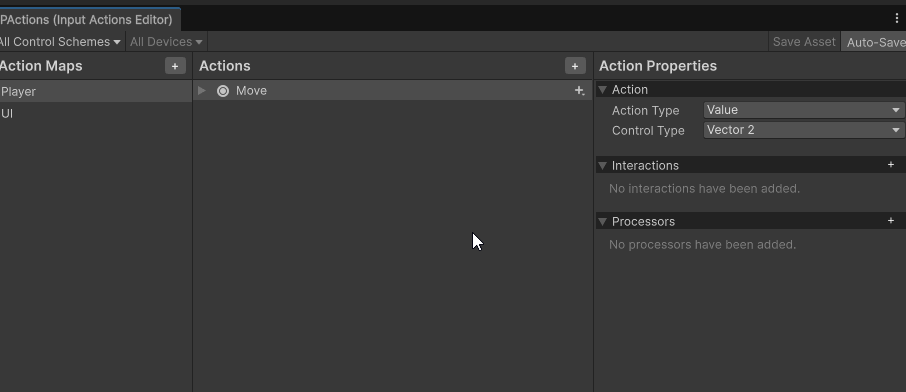The width and height of the screenshot is (906, 392).
Task: Add binding to Move action
Action: point(579,91)
